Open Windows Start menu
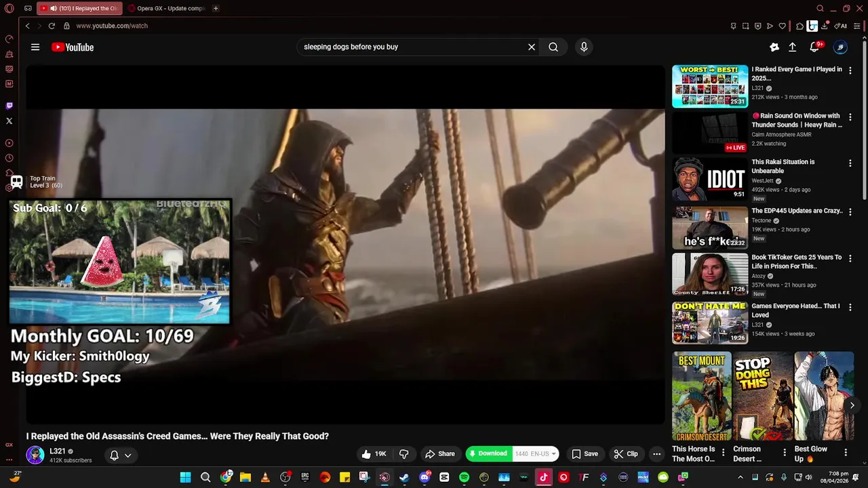 point(185,478)
